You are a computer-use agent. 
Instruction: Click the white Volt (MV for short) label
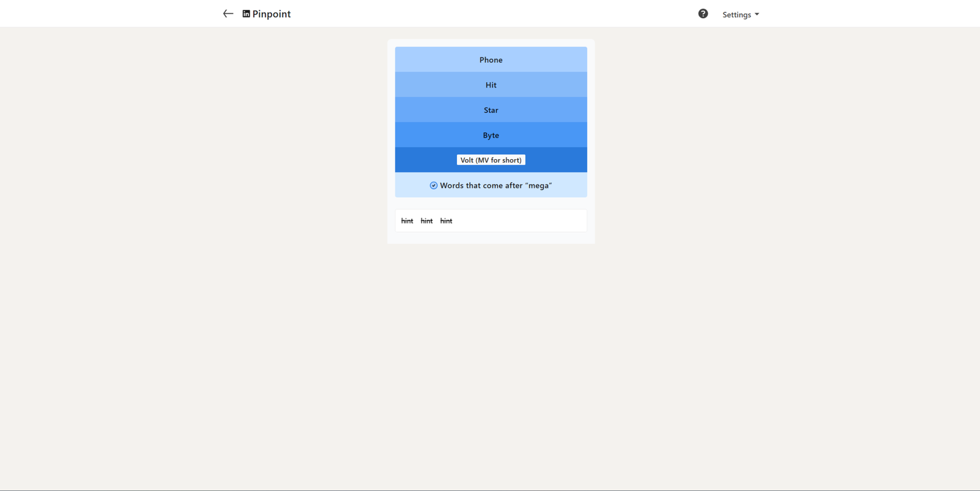[491, 160]
